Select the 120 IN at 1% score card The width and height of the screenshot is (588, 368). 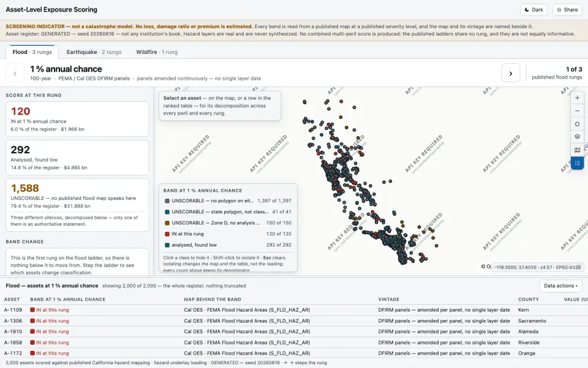tap(77, 119)
